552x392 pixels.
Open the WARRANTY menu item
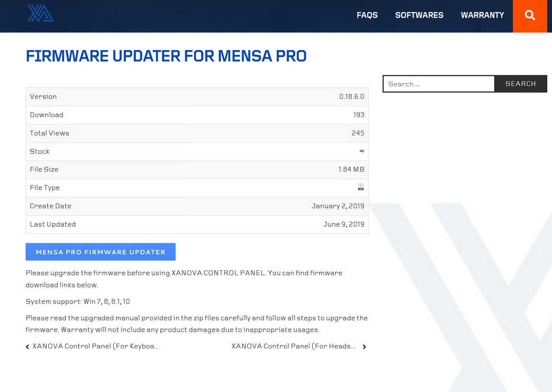click(482, 15)
